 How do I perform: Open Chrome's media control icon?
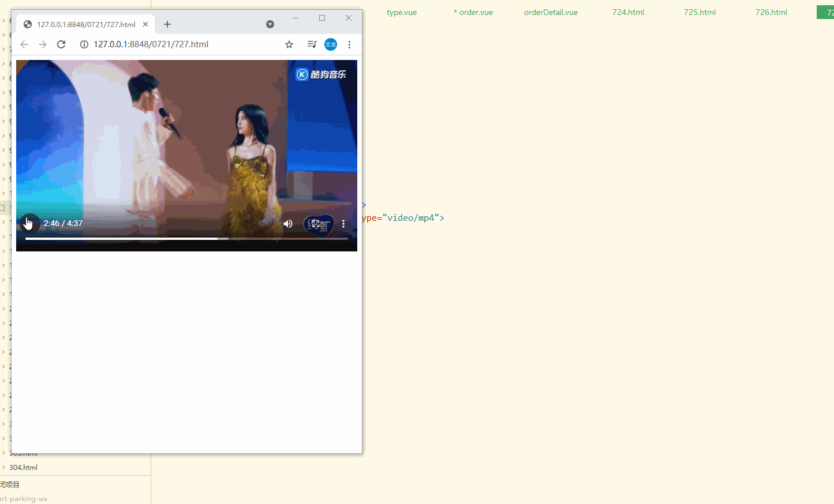(x=312, y=44)
